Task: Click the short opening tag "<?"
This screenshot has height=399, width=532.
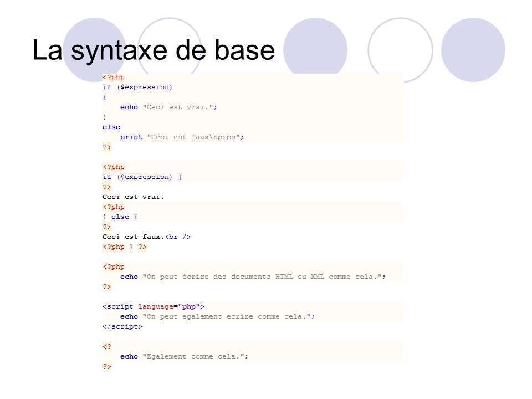Action: [107, 347]
